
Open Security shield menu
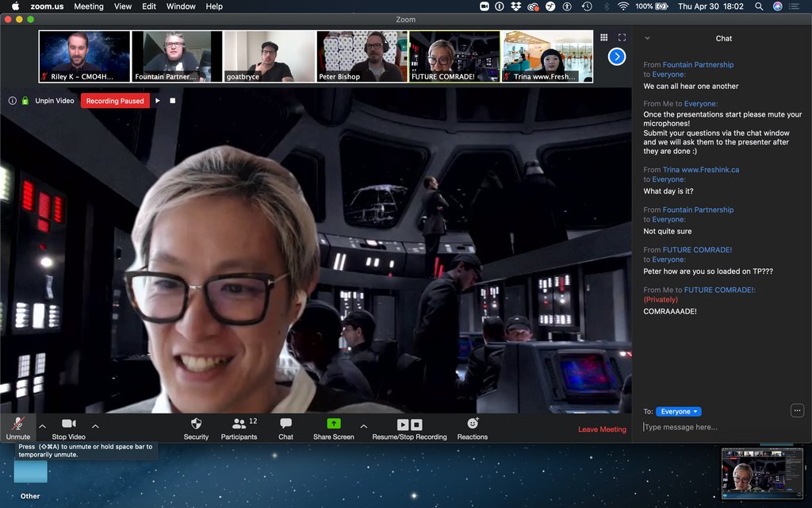(197, 428)
